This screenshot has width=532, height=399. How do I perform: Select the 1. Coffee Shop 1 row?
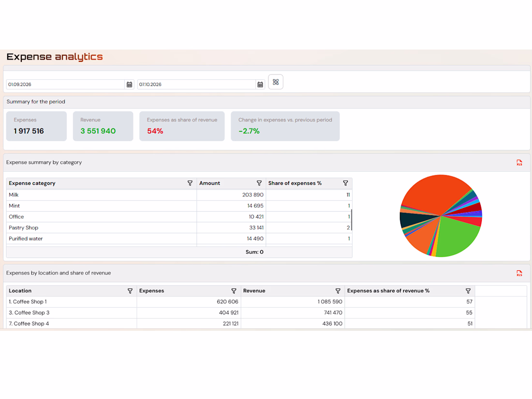click(x=240, y=302)
